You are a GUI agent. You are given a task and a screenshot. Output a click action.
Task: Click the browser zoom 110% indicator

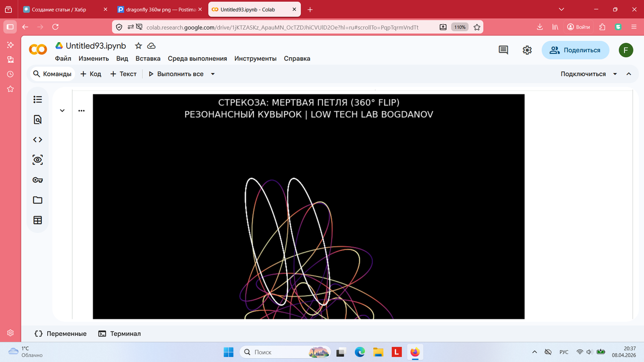click(459, 27)
